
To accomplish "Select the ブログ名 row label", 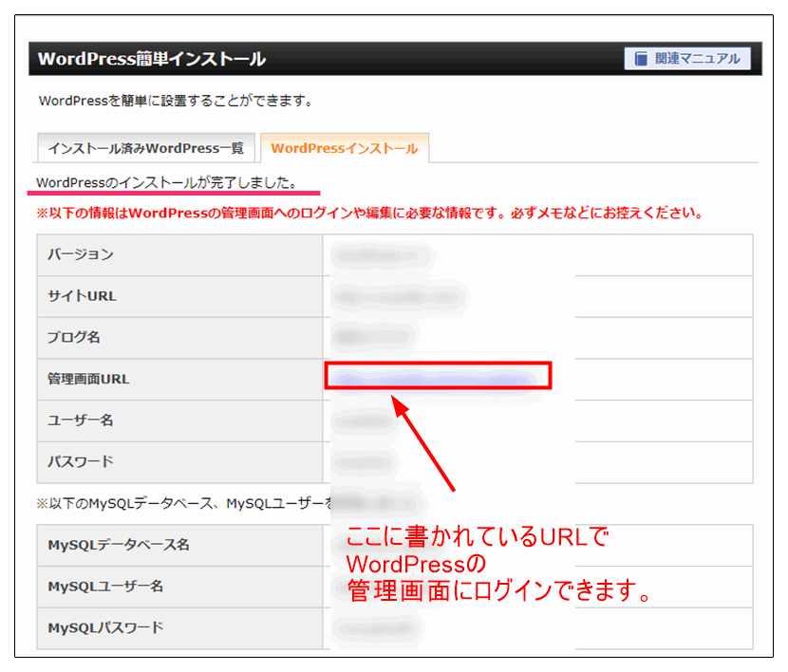I will coord(74,337).
